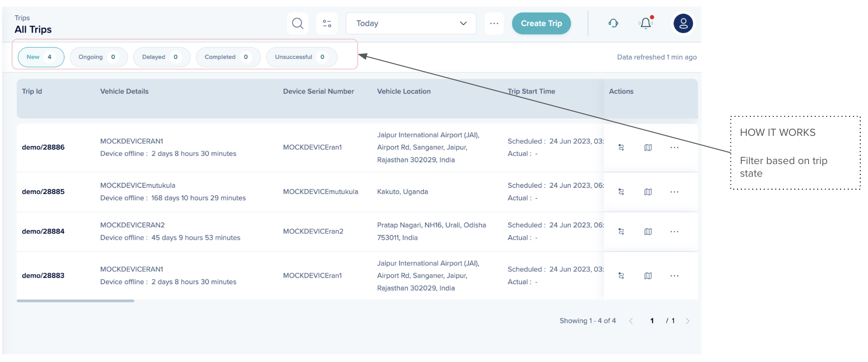Click route icon for trip demo/28884

pyautogui.click(x=621, y=232)
